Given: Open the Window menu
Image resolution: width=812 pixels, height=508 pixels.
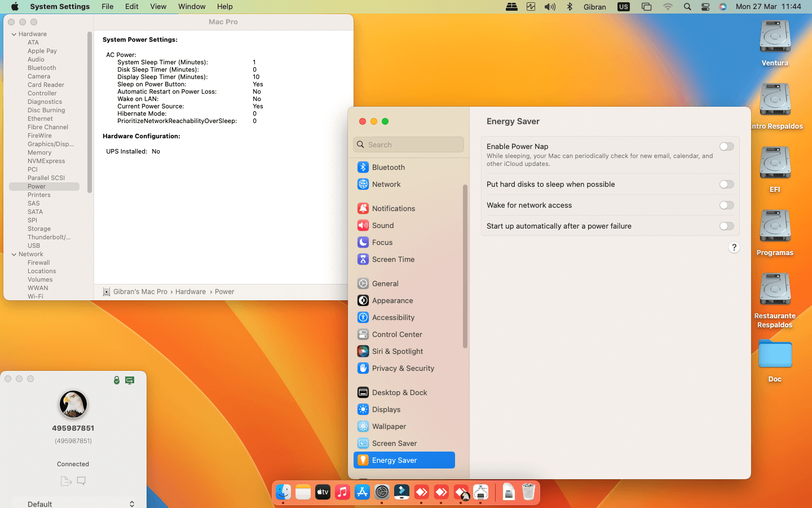Looking at the screenshot, I should pyautogui.click(x=192, y=7).
